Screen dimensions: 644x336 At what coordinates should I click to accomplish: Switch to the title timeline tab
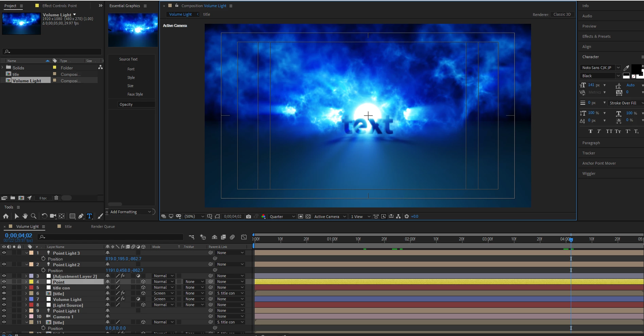click(68, 226)
